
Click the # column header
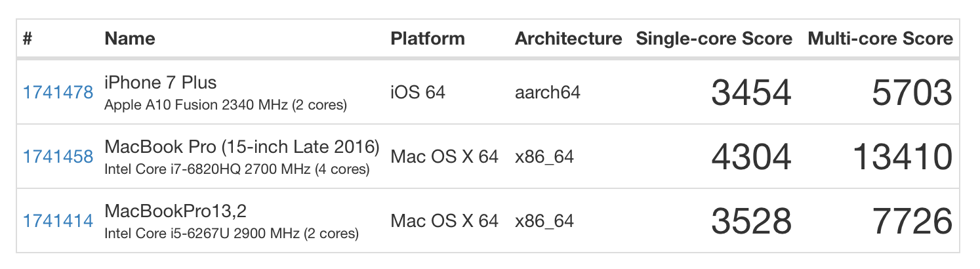(x=28, y=39)
